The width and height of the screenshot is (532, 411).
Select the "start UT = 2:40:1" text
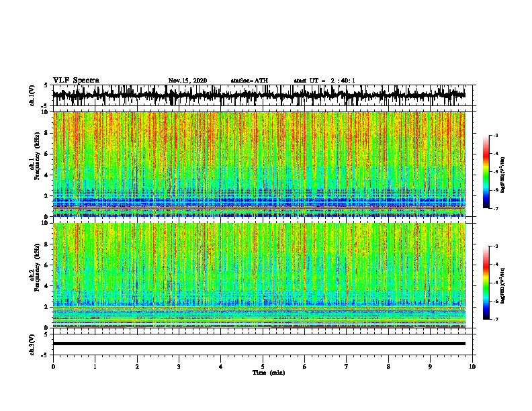(x=324, y=81)
